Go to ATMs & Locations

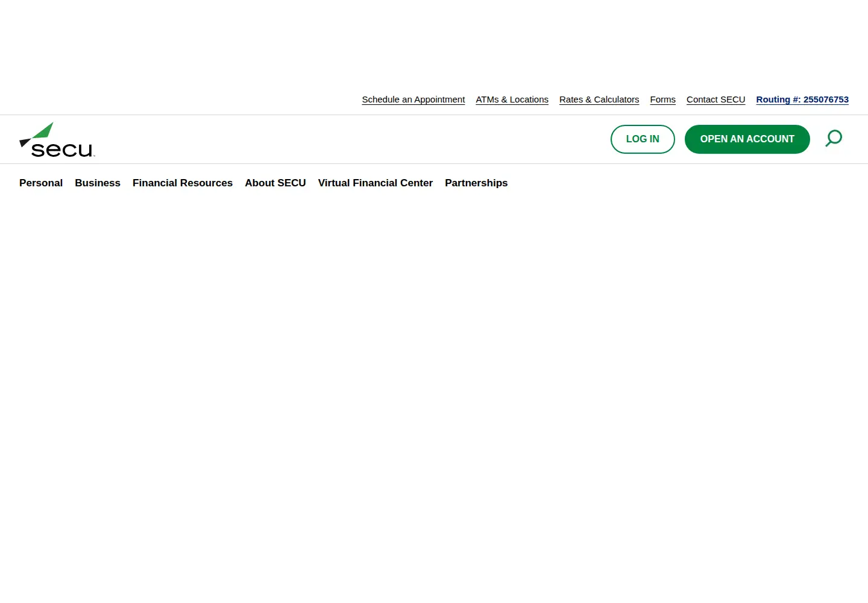512,99
